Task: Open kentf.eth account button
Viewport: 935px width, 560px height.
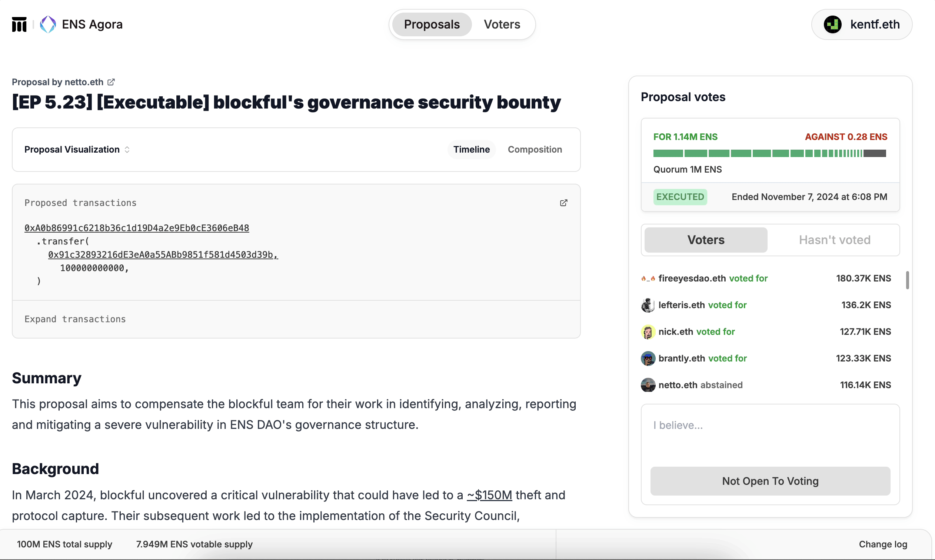Action: 861,24
